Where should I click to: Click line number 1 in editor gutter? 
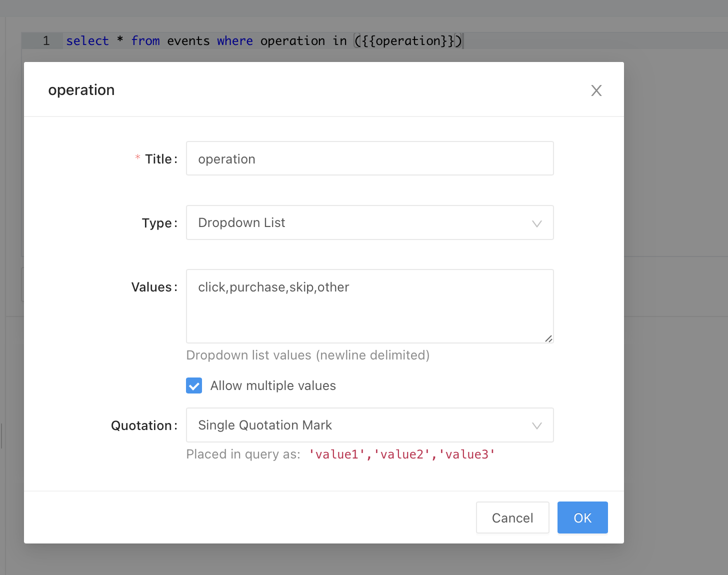click(x=46, y=41)
